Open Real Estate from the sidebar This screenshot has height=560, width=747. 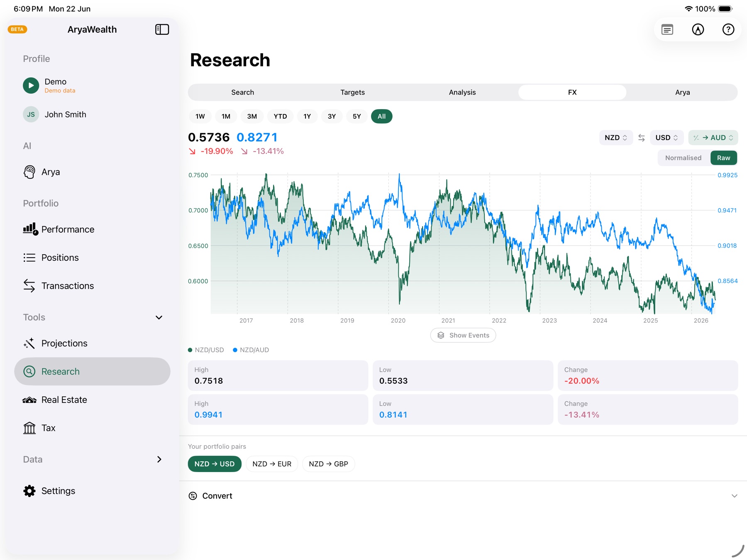[92, 400]
